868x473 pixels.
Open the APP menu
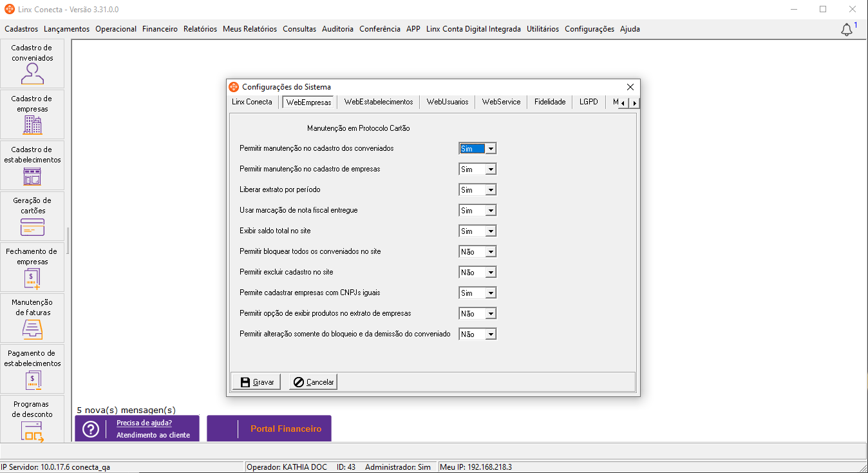point(413,29)
